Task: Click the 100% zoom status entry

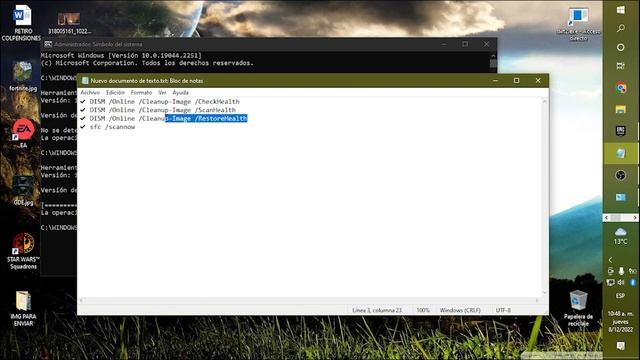Action: click(423, 310)
